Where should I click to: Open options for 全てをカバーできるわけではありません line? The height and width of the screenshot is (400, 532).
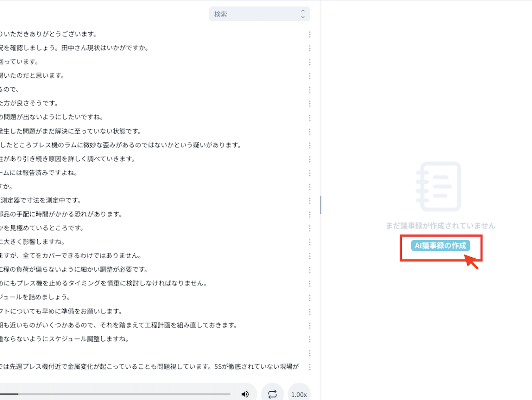(310, 256)
